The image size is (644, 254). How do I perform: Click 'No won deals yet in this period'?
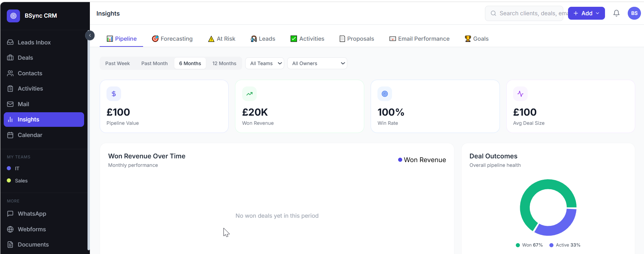[277, 216]
